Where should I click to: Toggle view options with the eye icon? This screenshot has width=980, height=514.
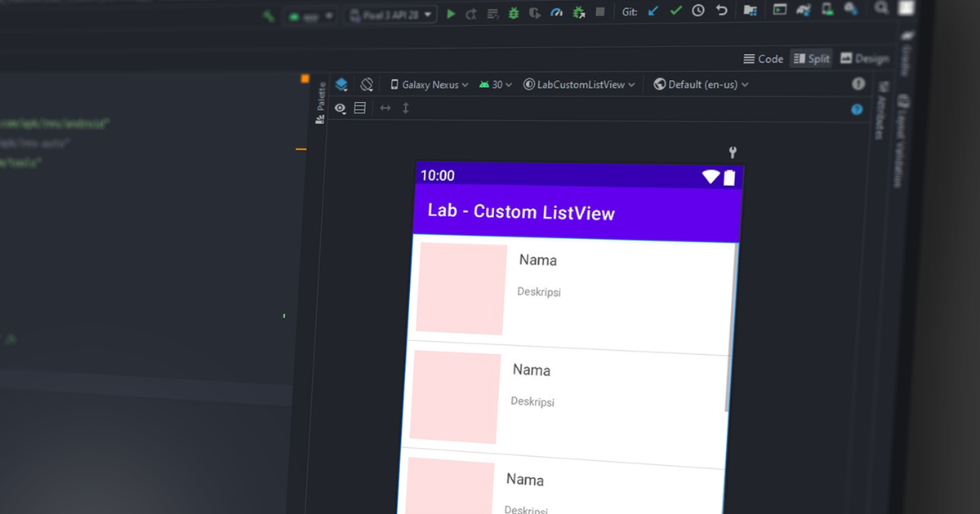click(341, 108)
